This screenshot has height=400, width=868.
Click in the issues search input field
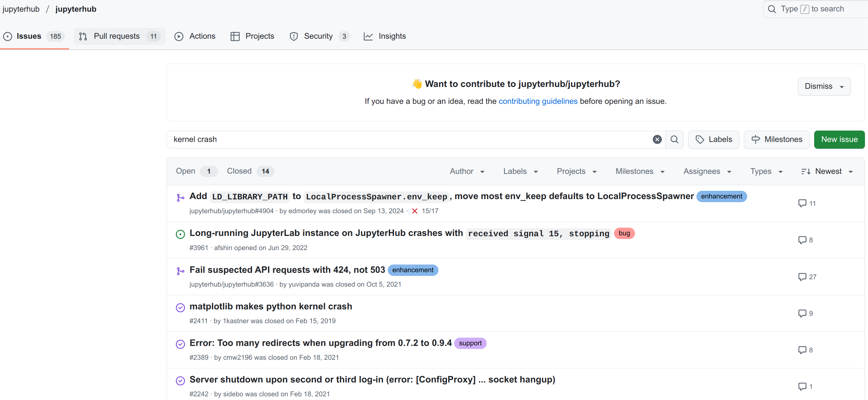[404, 139]
